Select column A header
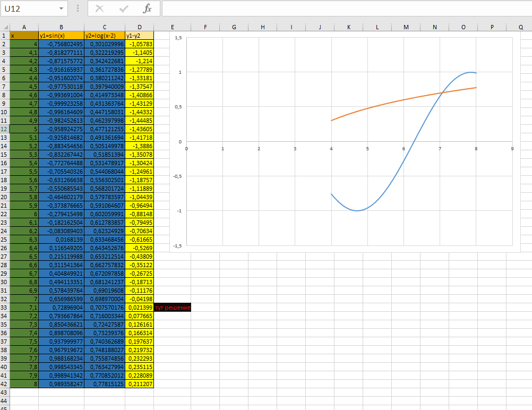This screenshot has width=532, height=410. click(24, 27)
